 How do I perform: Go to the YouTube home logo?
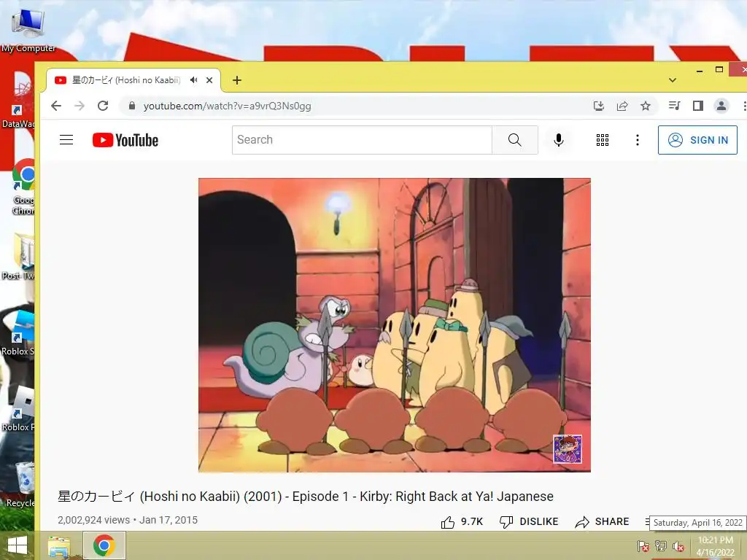coord(125,140)
